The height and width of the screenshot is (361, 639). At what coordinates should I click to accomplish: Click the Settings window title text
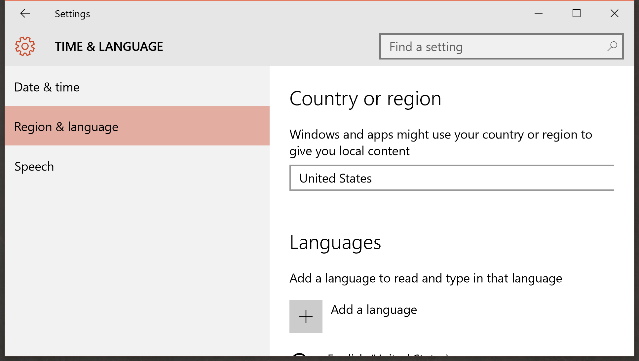pos(73,14)
